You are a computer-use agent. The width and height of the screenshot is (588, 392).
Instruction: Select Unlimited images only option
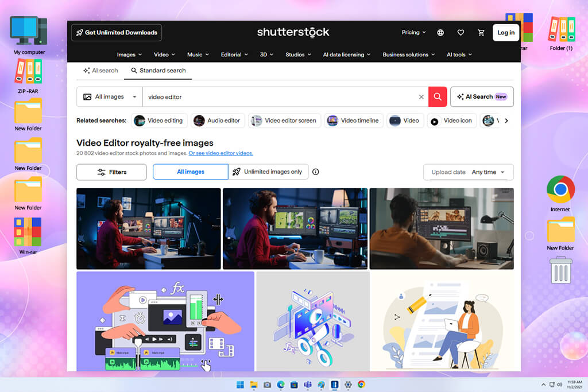click(268, 172)
